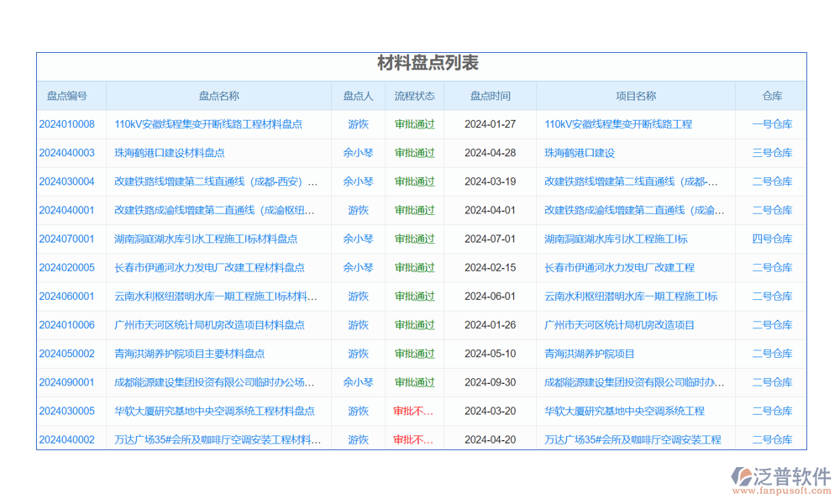Open inventory record 2024010008
Screen dimensions: 840x504
click(x=67, y=124)
